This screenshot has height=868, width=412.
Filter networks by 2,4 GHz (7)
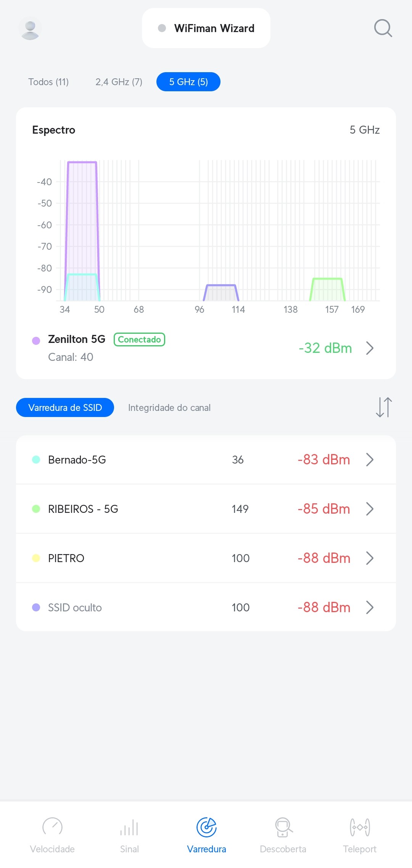(x=119, y=82)
